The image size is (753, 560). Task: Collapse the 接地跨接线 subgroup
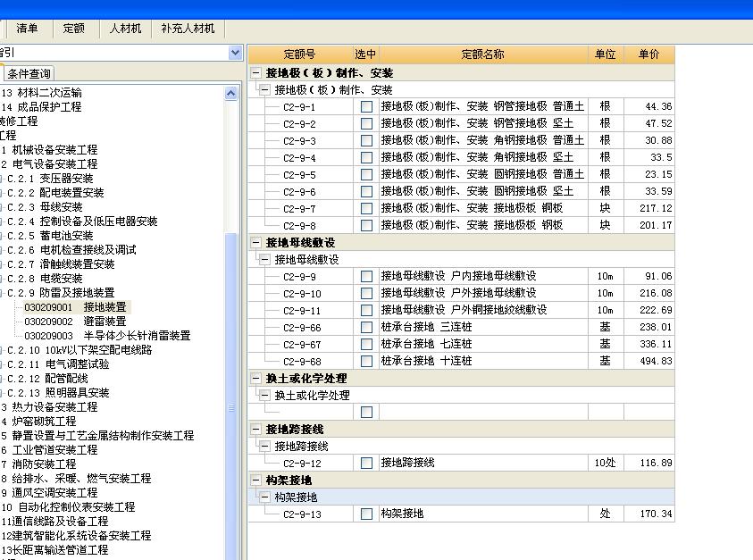click(264, 447)
